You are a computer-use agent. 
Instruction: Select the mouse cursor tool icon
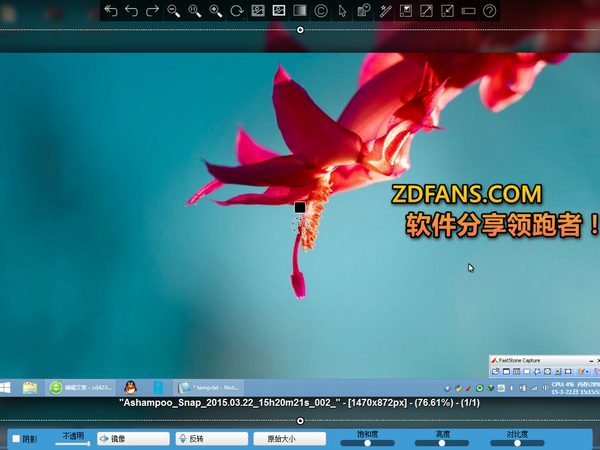[342, 11]
